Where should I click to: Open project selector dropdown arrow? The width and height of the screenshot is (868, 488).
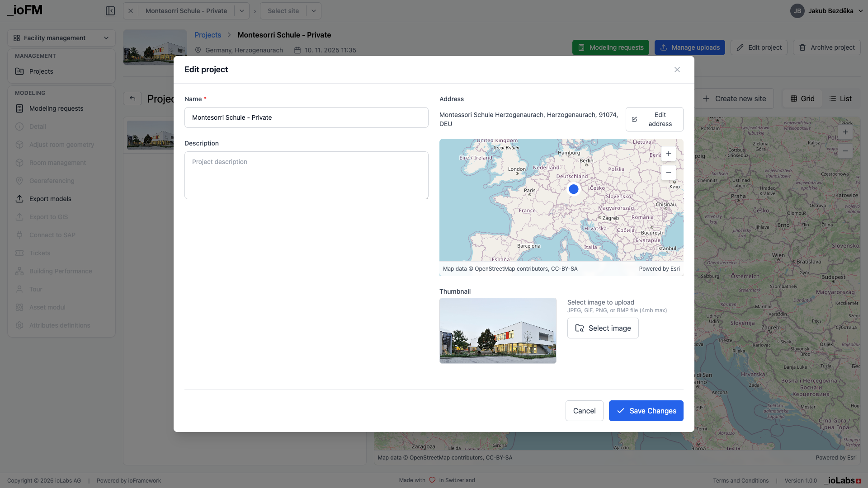pyautogui.click(x=242, y=11)
